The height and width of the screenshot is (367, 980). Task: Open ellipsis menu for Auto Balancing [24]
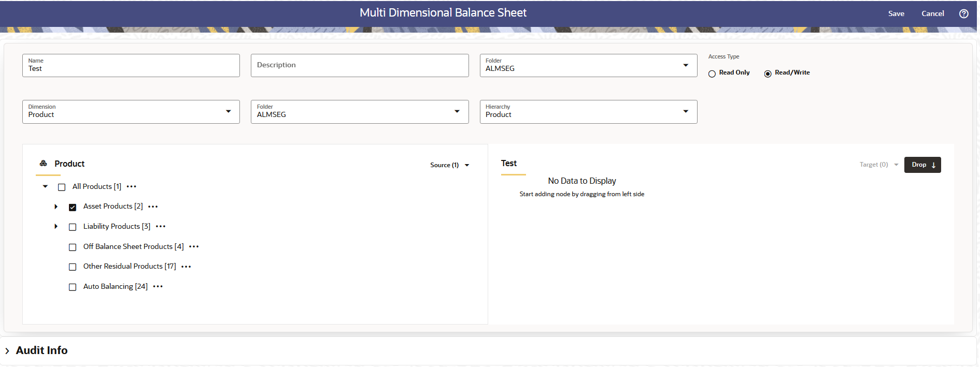[x=158, y=286]
